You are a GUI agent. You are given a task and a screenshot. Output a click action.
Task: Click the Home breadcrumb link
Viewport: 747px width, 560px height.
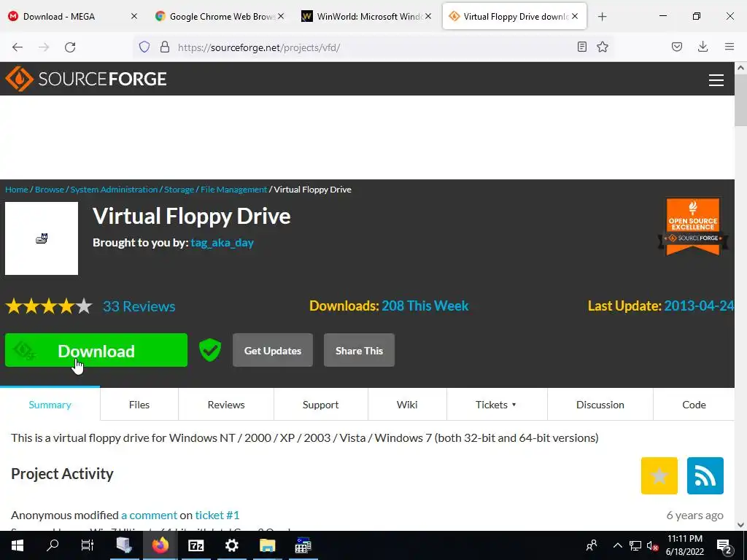(17, 189)
